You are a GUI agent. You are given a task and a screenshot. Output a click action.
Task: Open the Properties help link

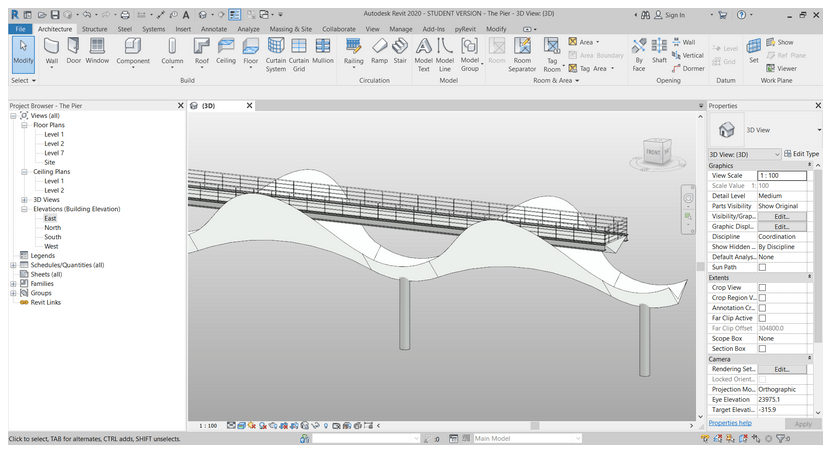730,423
